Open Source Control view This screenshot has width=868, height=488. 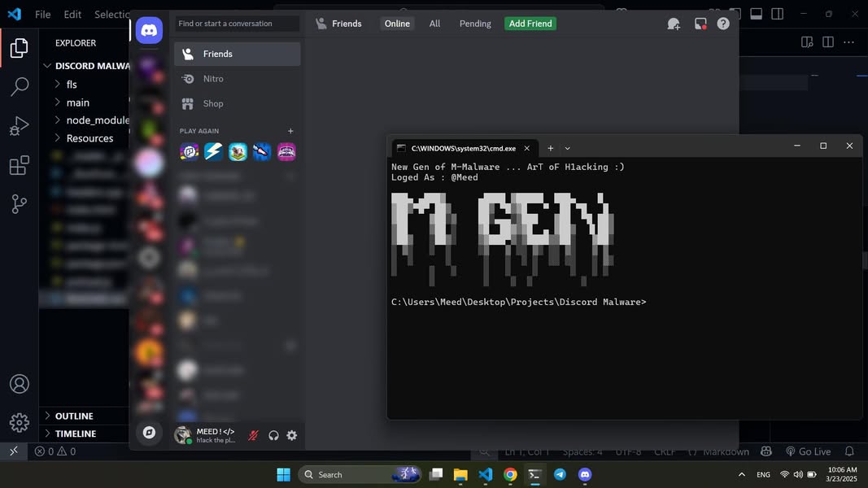(x=19, y=205)
